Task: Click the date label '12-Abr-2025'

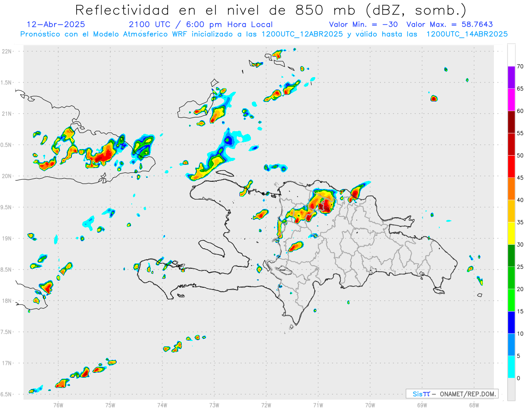Action: pos(56,24)
